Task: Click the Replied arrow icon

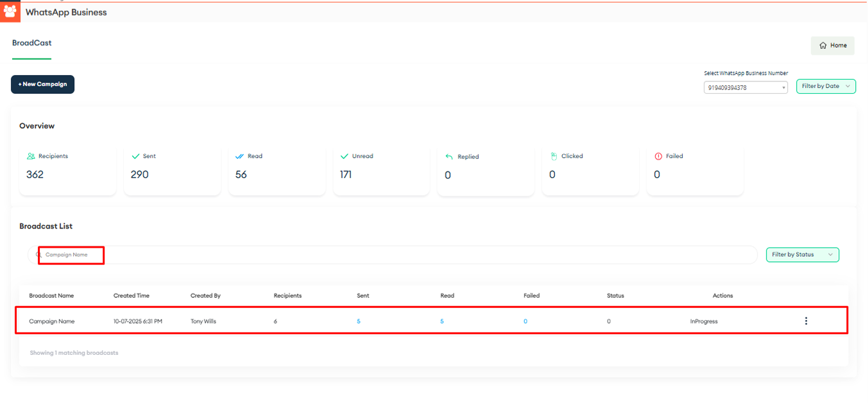Action: 449,157
